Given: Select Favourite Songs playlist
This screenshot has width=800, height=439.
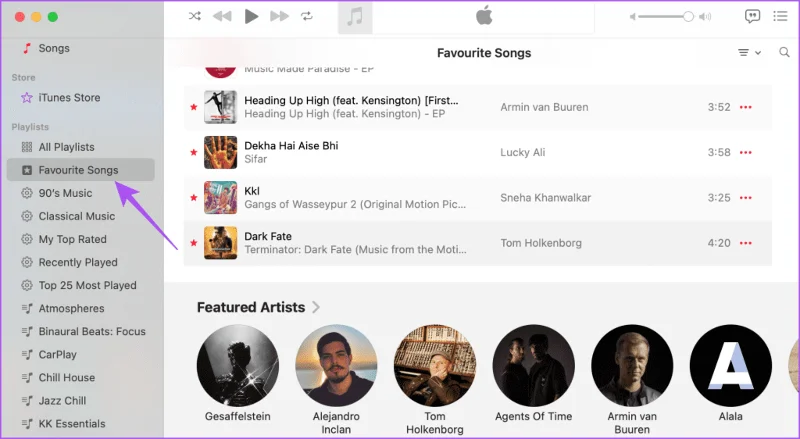Looking at the screenshot, I should tap(81, 170).
